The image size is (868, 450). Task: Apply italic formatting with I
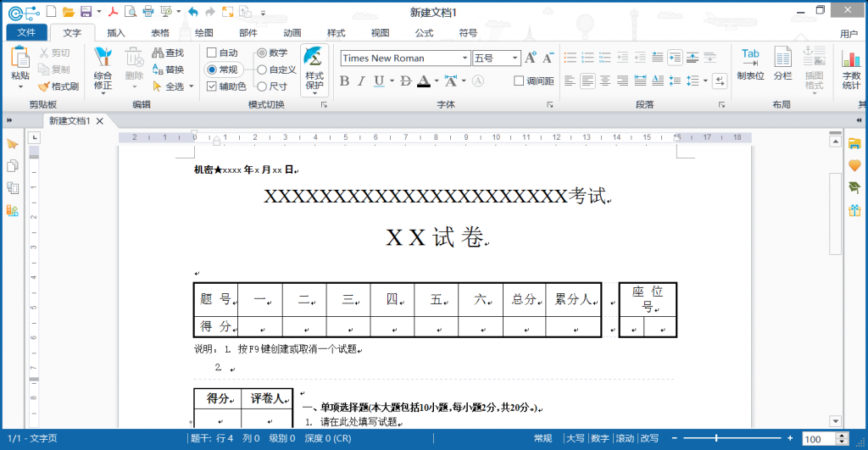(x=361, y=81)
